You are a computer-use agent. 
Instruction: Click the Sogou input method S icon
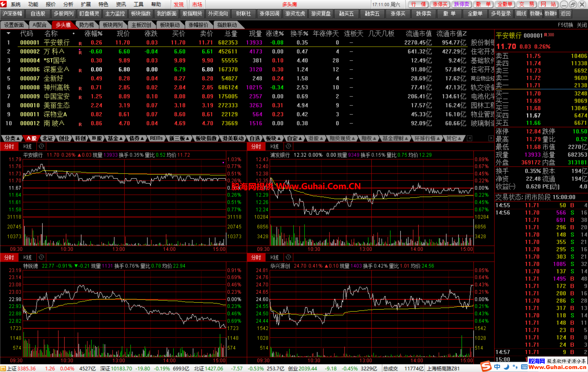click(x=486, y=366)
